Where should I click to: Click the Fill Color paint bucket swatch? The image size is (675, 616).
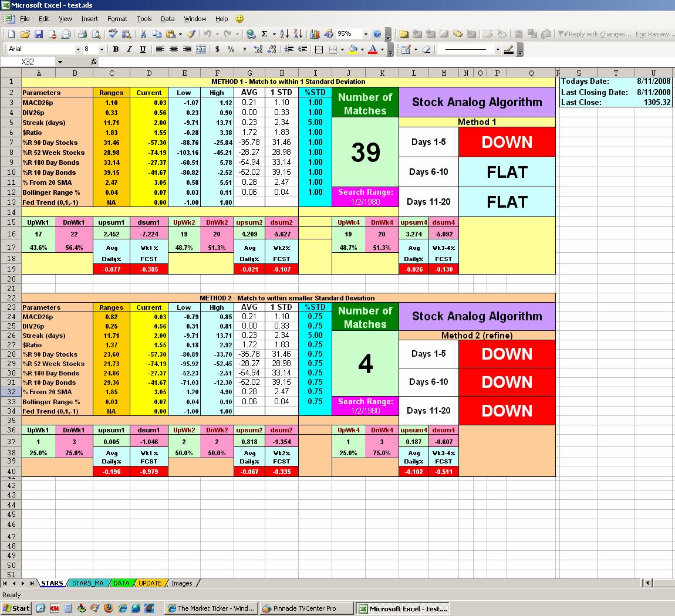352,49
